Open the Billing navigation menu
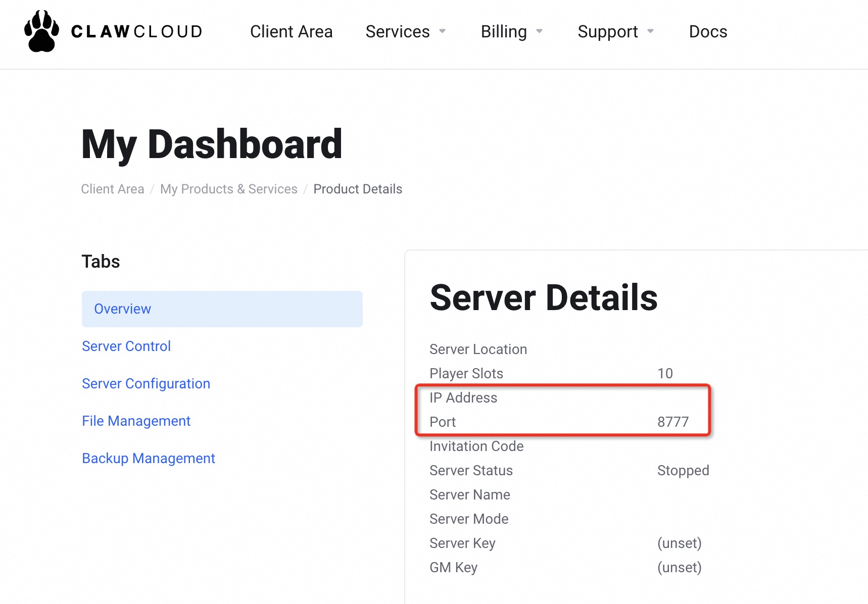868x604 pixels. 504,32
